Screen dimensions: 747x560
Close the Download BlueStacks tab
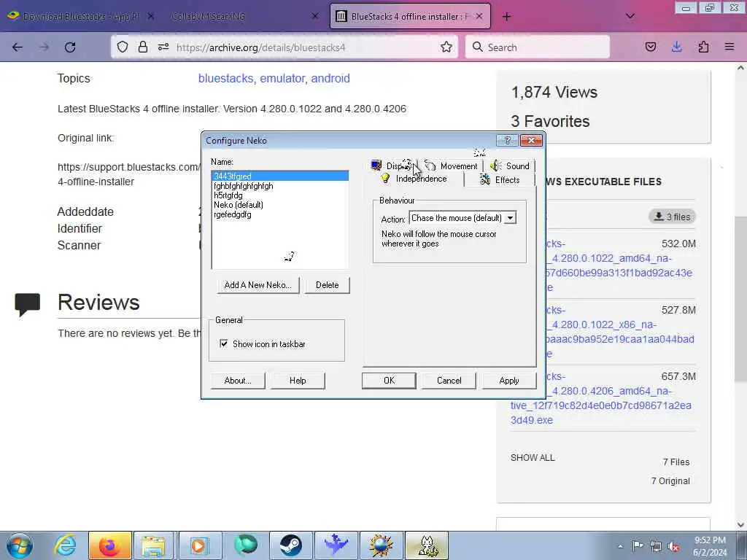(x=150, y=16)
